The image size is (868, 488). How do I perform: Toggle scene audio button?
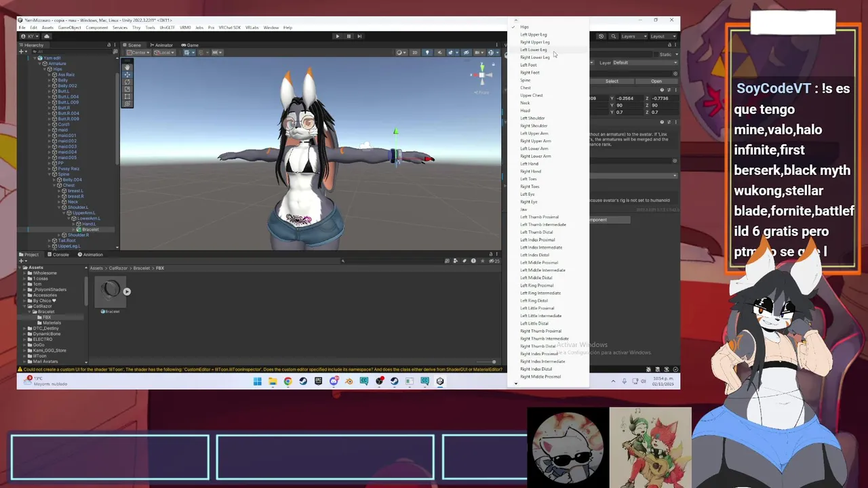click(x=439, y=52)
